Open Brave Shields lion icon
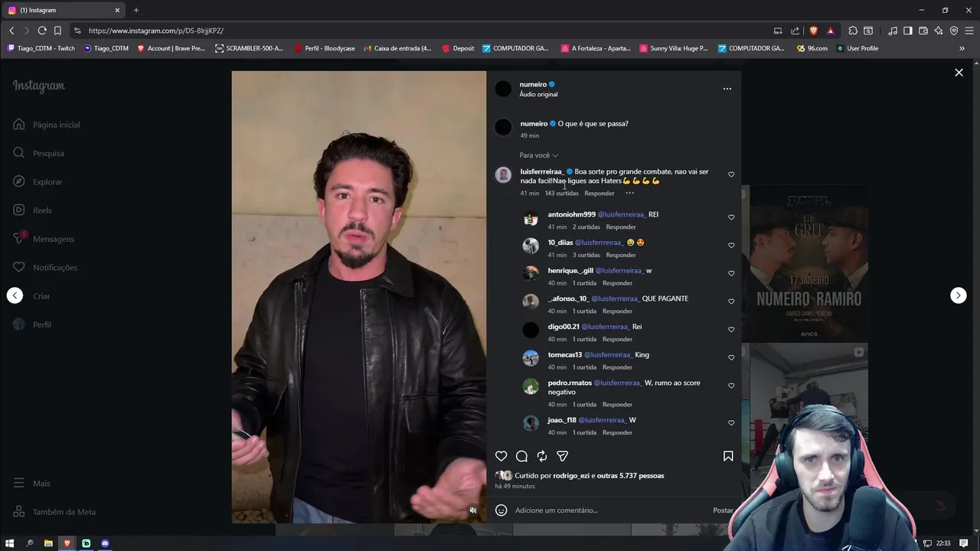The width and height of the screenshot is (980, 551). [813, 31]
